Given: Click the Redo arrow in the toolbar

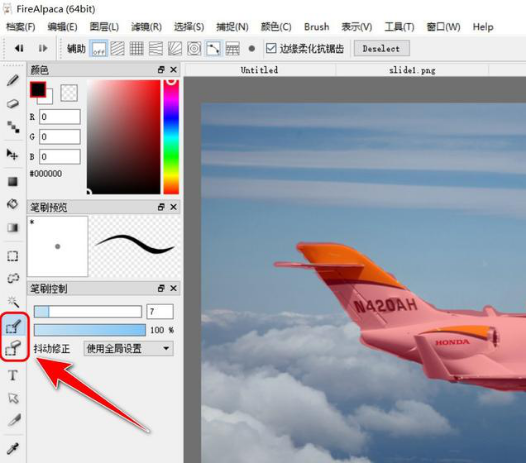Looking at the screenshot, I should (x=43, y=49).
